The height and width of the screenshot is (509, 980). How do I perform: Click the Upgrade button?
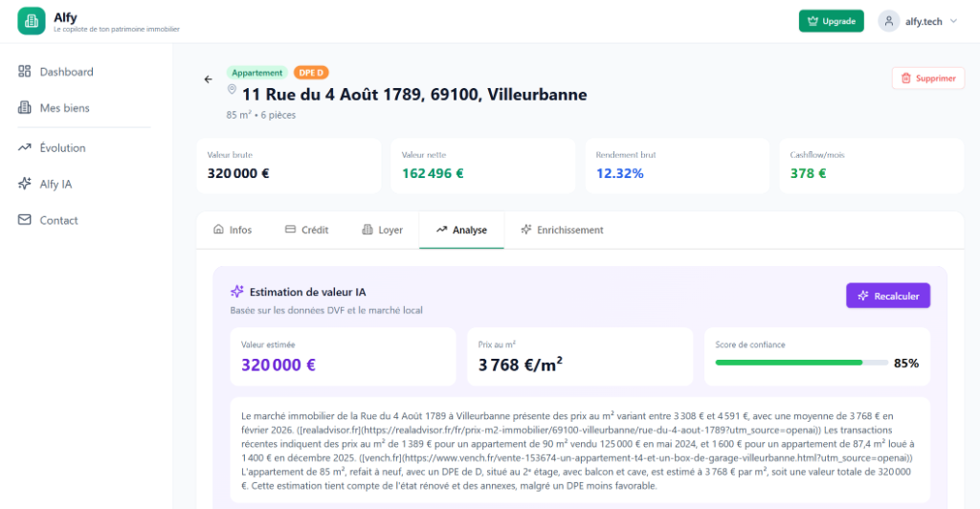[832, 21]
